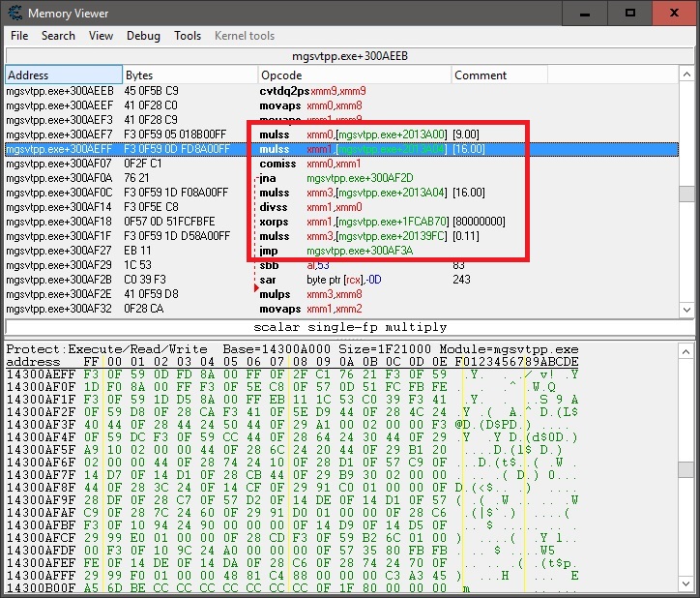The image size is (700, 598).
Task: Click hex row address 14300AFDF
Action: 41,551
